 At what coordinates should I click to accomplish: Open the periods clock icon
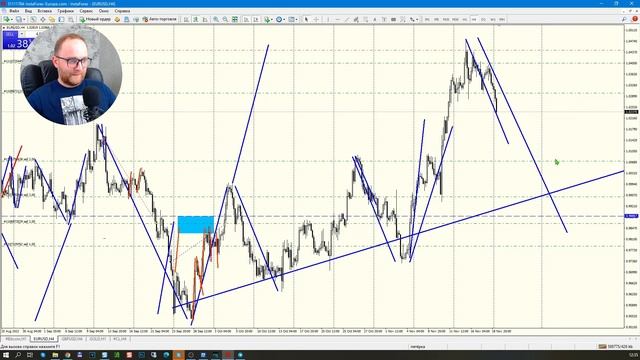pos(279,19)
